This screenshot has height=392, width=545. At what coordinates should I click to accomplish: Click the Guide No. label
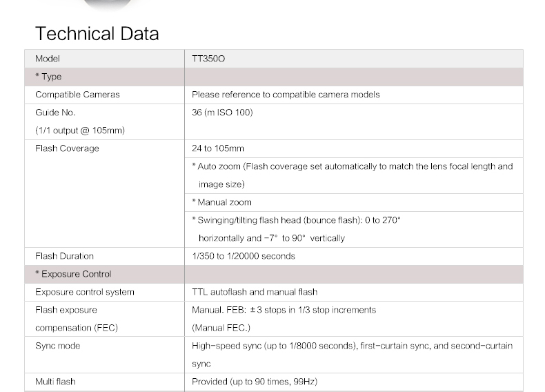55,112
